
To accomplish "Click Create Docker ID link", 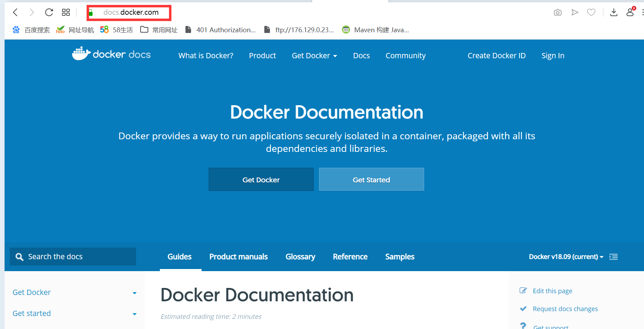I will point(496,55).
